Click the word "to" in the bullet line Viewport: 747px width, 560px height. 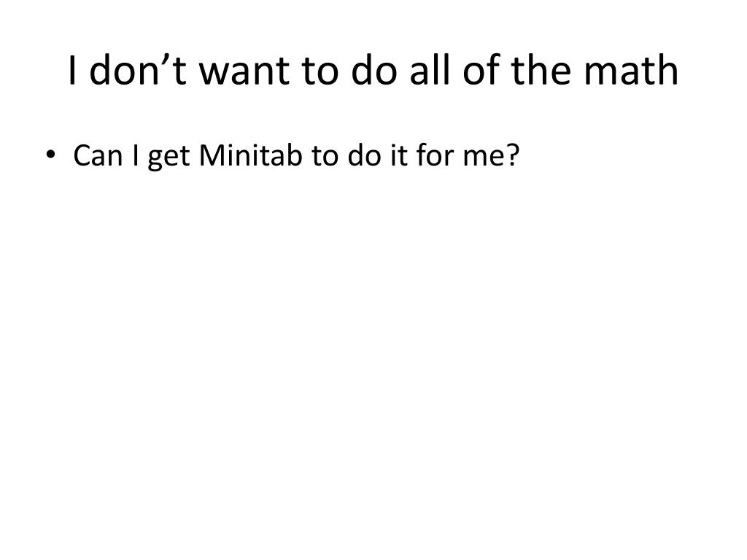coord(325,156)
